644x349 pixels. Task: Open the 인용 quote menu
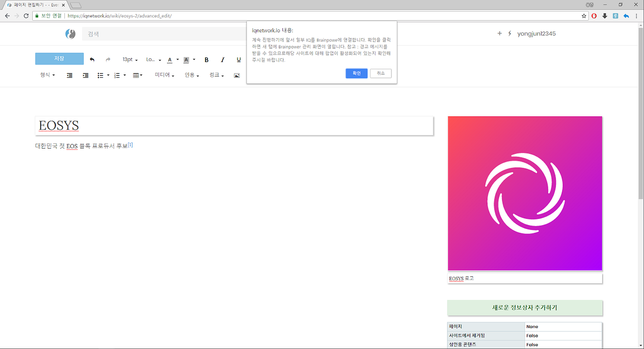click(x=190, y=75)
